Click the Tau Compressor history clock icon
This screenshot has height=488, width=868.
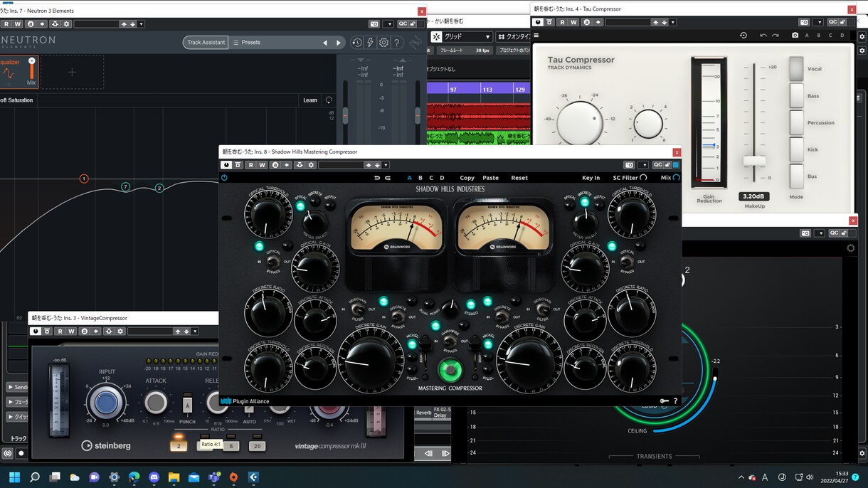(x=743, y=36)
